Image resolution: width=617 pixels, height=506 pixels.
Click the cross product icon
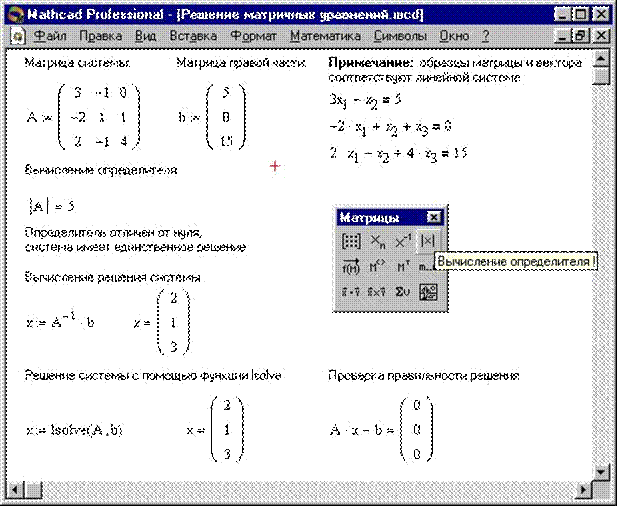376,292
